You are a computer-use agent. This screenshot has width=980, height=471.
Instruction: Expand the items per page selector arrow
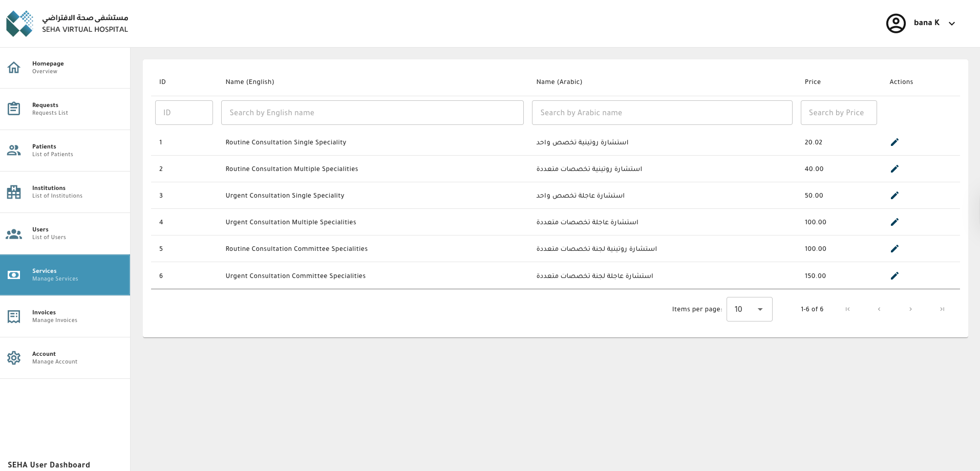[x=760, y=309]
